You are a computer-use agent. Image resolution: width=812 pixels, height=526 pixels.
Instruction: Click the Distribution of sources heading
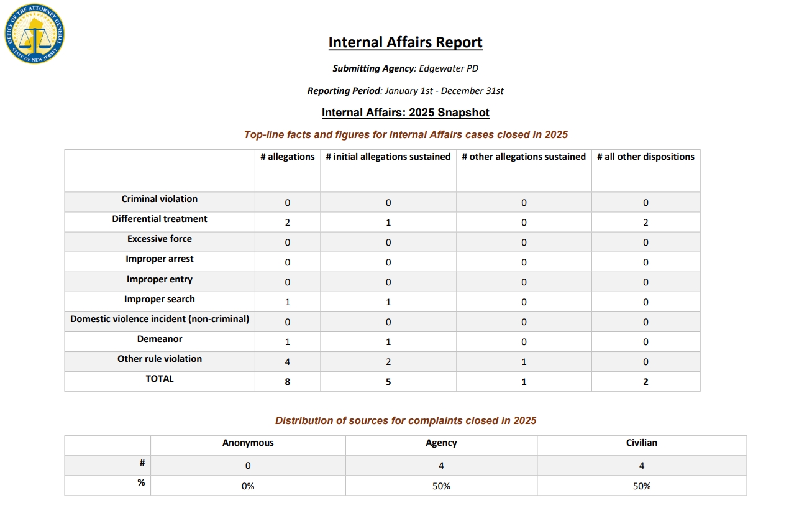coord(405,420)
